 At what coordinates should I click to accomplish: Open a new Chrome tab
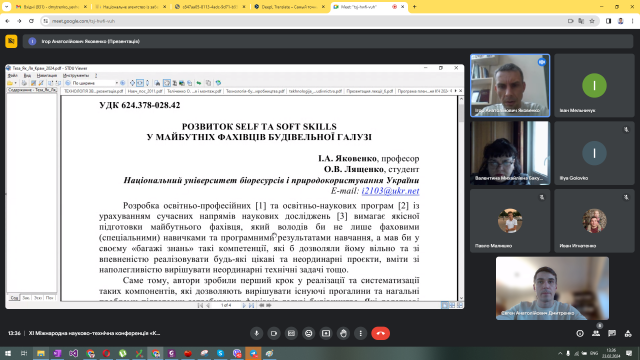[x=414, y=7]
